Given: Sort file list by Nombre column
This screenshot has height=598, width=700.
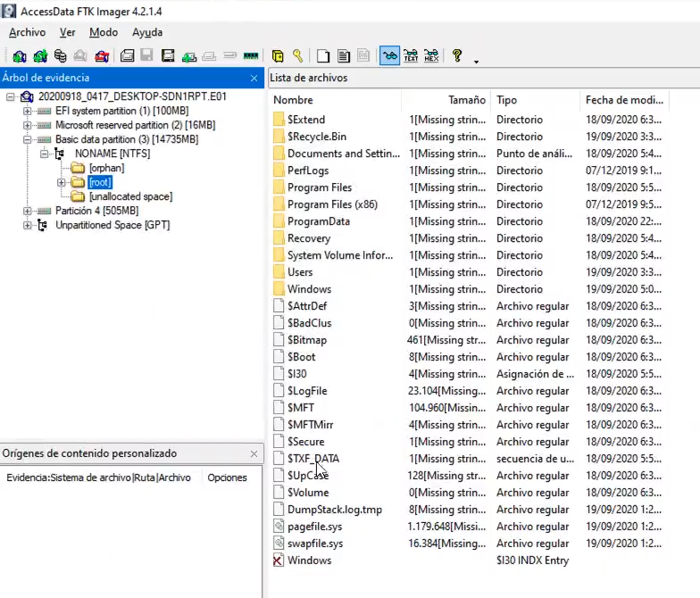Looking at the screenshot, I should [x=336, y=100].
